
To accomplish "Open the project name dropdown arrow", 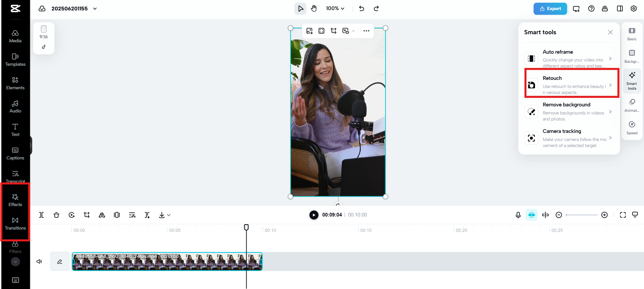I will click(95, 8).
